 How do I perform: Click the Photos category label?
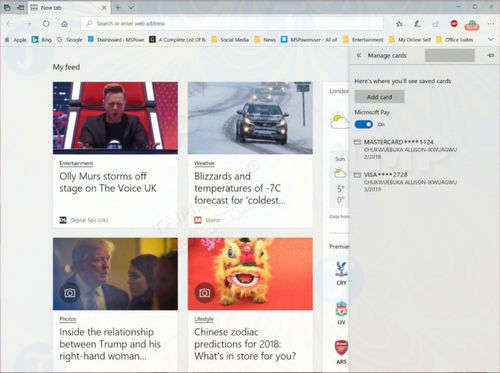coord(68,319)
